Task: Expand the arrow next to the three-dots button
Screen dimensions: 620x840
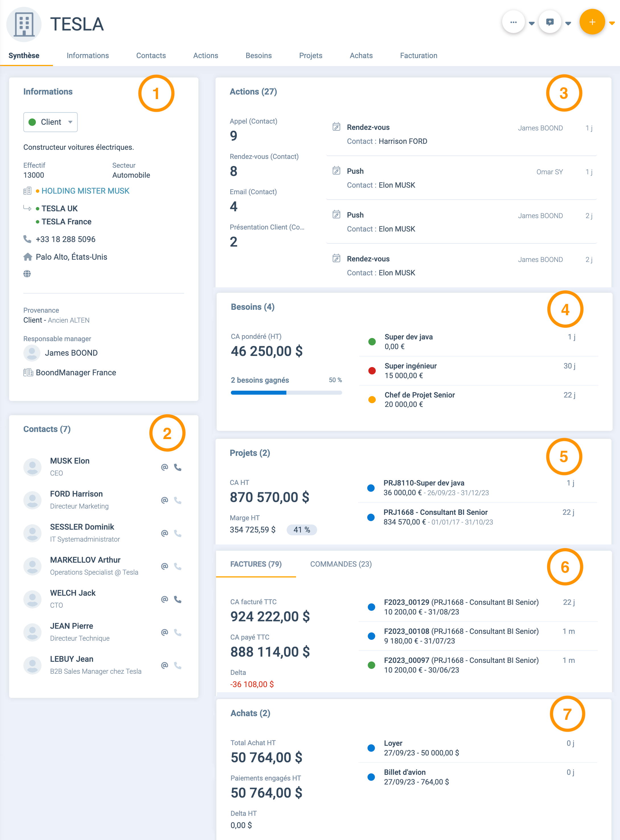Action: tap(531, 24)
